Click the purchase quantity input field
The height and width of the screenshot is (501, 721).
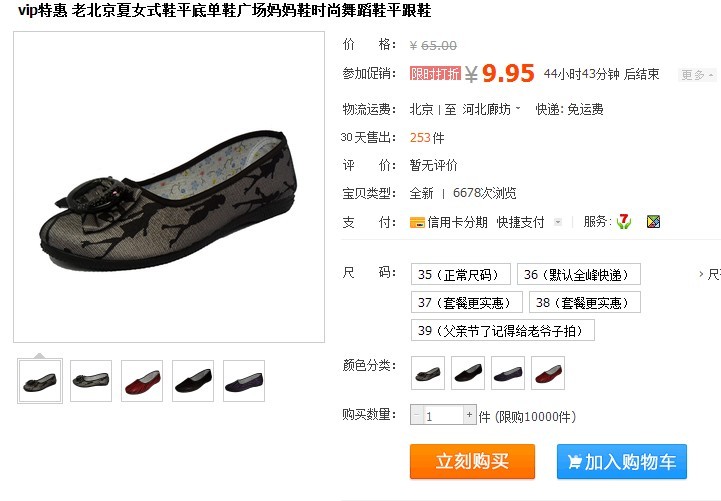[443, 415]
